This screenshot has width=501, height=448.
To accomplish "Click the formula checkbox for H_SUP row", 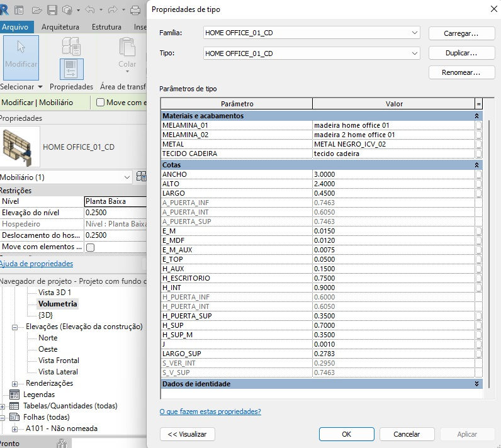I will 478,325.
